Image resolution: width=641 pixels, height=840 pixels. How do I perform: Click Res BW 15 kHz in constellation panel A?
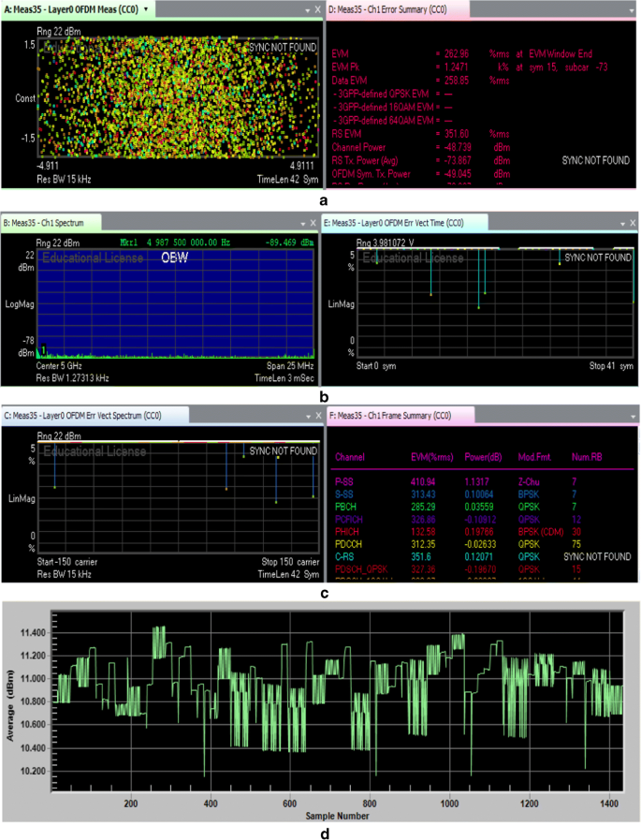pyautogui.click(x=64, y=180)
